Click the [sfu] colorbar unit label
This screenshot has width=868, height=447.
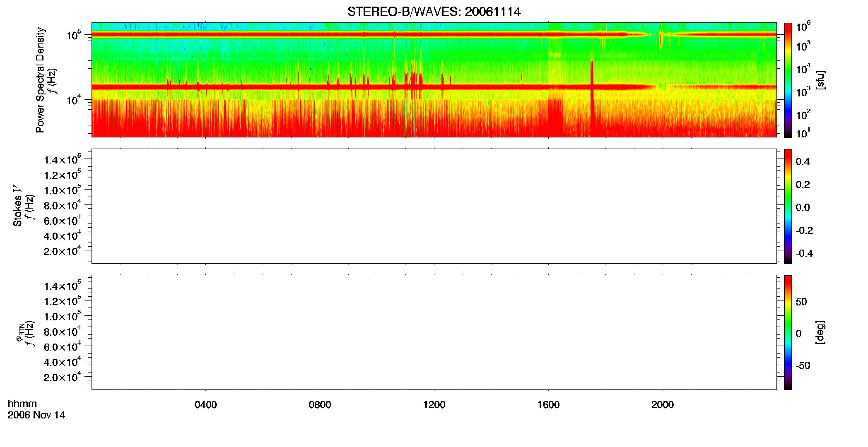point(820,80)
